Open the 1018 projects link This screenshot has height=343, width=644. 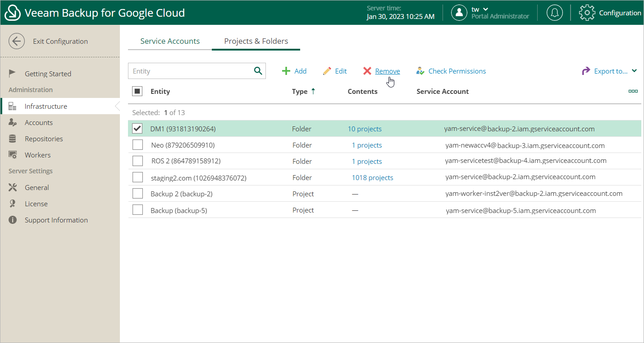372,178
